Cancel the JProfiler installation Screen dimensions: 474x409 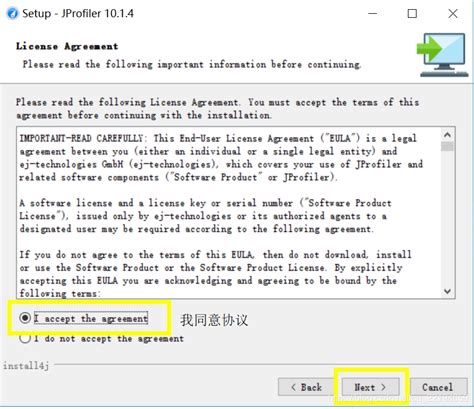438,387
